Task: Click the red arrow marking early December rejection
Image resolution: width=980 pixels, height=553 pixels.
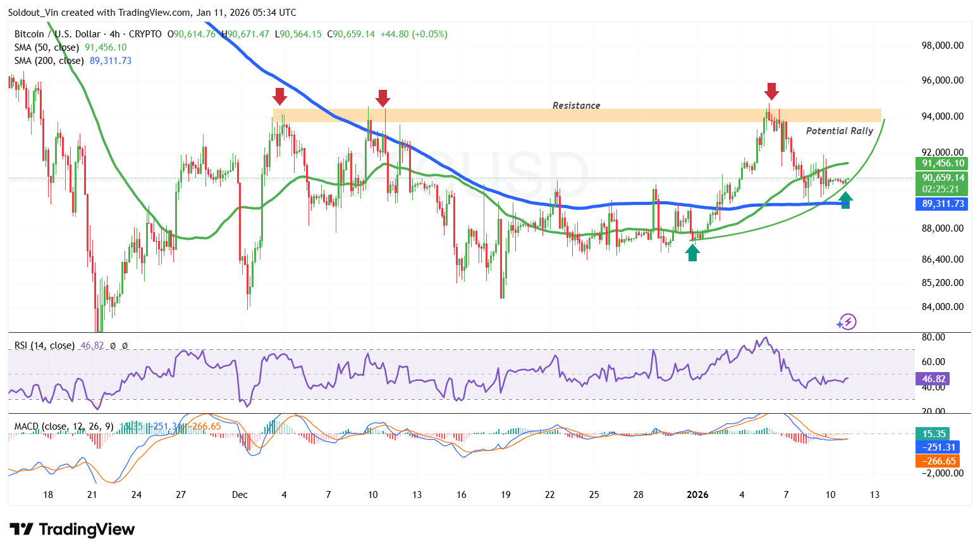Action: 280,97
